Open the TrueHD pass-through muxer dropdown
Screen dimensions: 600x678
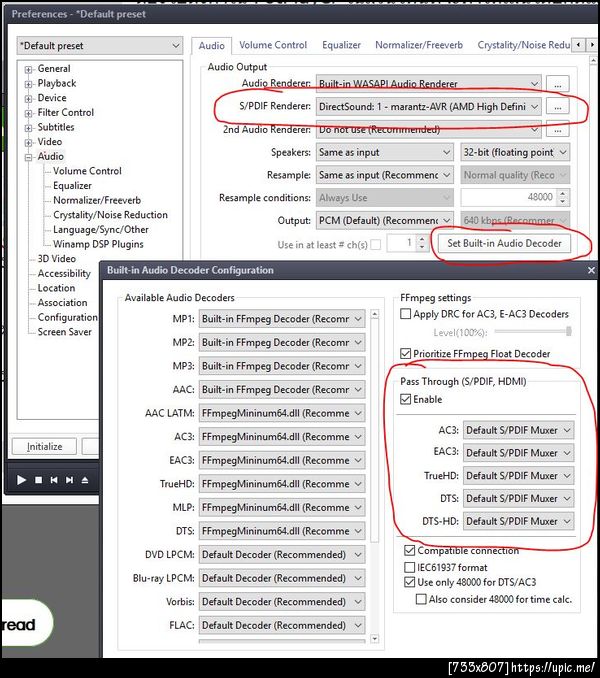pos(519,476)
